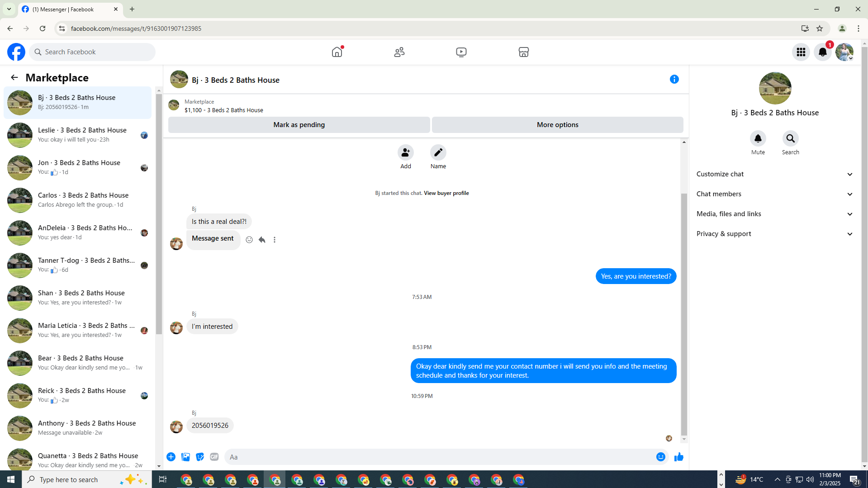This screenshot has width=868, height=488.
Task: Open Task View on the taskbar
Action: pyautogui.click(x=163, y=479)
